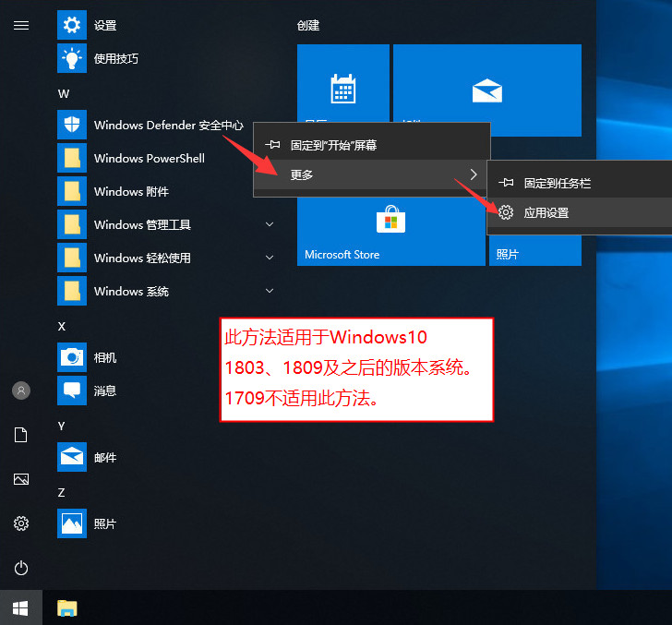Screen dimensions: 672x625
Task: Click the 设置 label text
Action: [x=105, y=25]
